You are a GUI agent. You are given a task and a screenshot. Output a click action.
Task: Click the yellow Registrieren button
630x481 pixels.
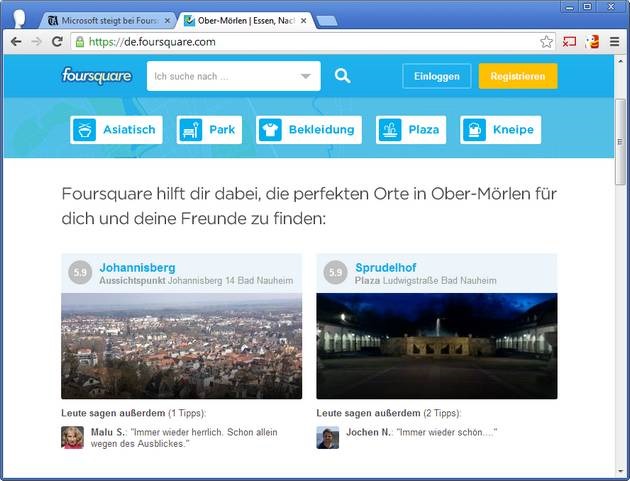point(517,76)
